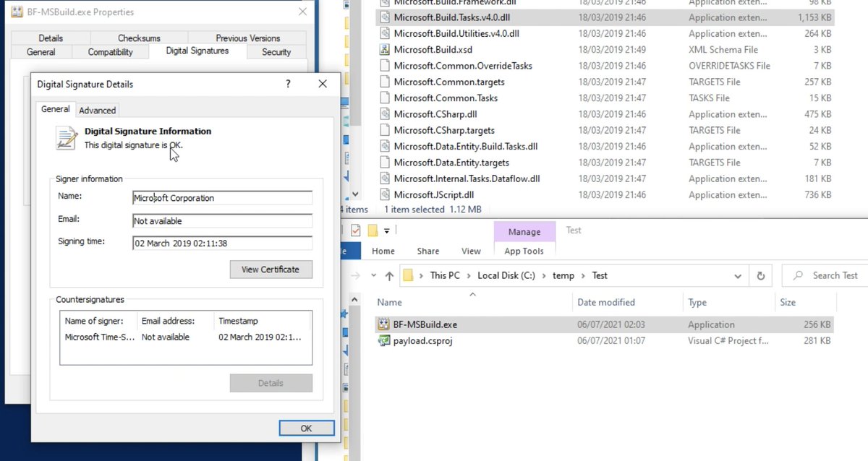Click the View Certificate button
This screenshot has width=868, height=461.
pyautogui.click(x=271, y=270)
